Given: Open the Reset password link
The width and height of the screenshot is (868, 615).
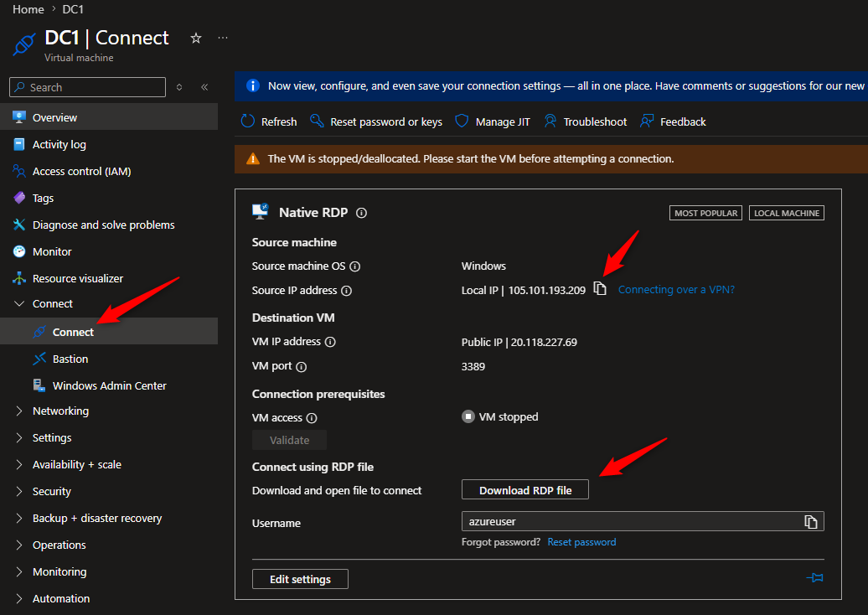Looking at the screenshot, I should [x=581, y=542].
